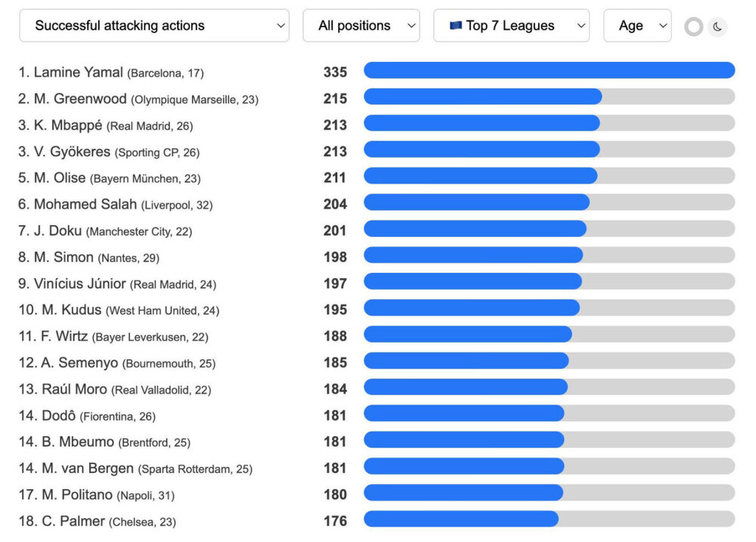
Task: Switch to light mode circle icon
Action: click(x=693, y=26)
